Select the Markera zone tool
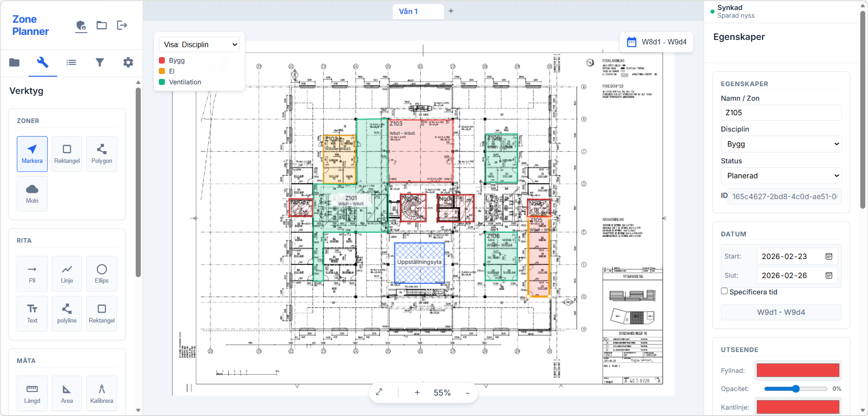 coord(32,154)
